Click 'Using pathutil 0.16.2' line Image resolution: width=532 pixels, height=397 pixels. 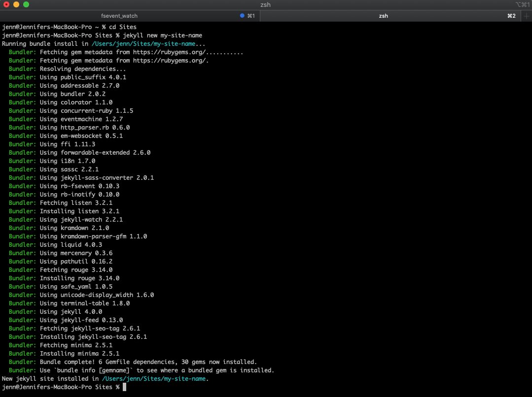coord(76,262)
